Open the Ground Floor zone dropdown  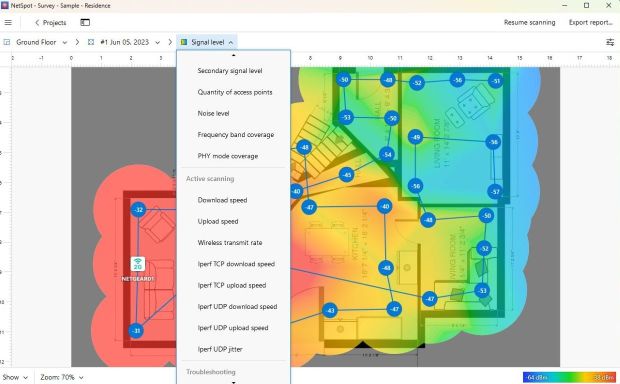(42, 42)
